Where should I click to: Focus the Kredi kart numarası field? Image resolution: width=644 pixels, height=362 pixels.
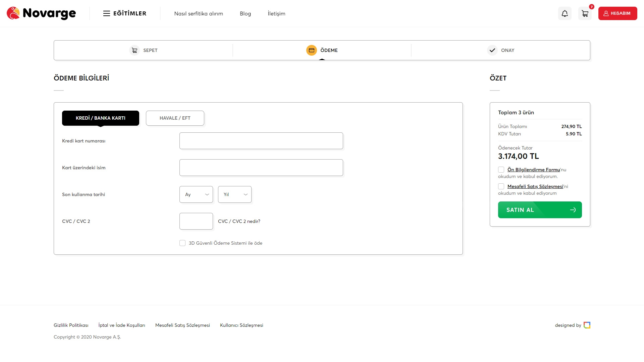pos(261,141)
